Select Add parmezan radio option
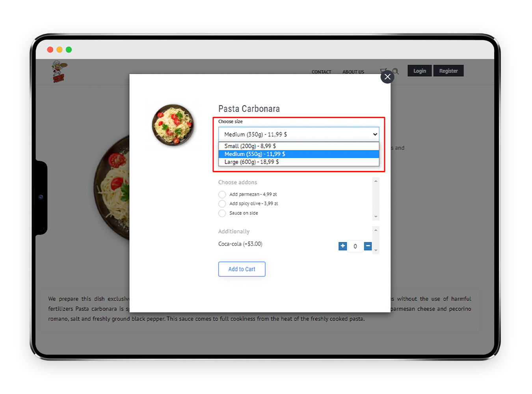Viewport: 532px width, 394px height. point(222,195)
